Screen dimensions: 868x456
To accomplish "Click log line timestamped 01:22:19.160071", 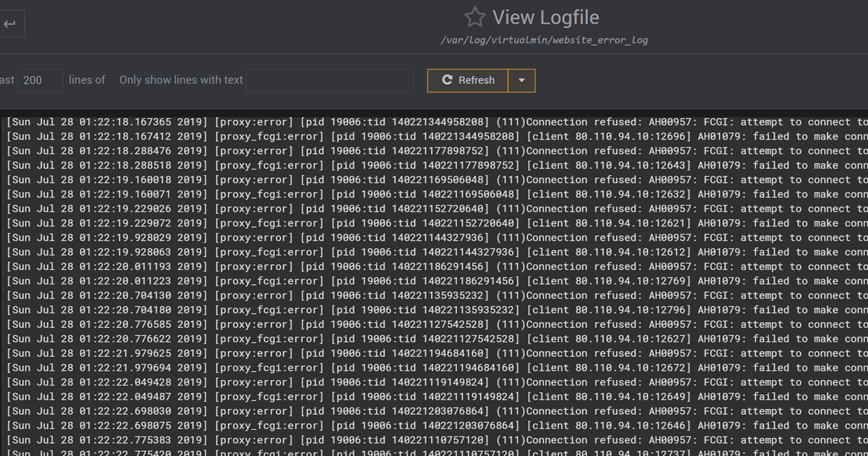I will pos(437,194).
